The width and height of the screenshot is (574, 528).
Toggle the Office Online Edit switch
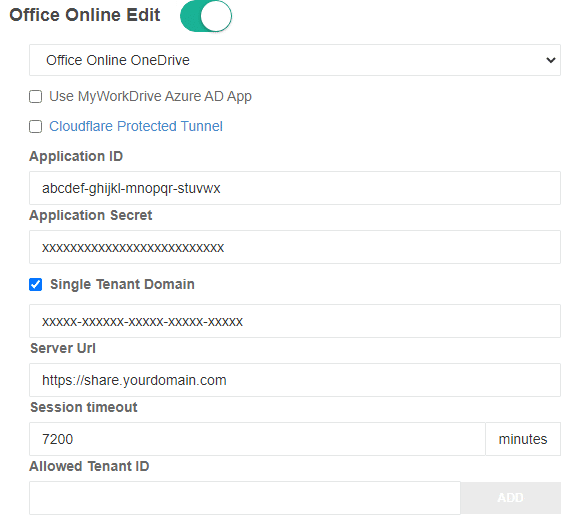point(206,16)
